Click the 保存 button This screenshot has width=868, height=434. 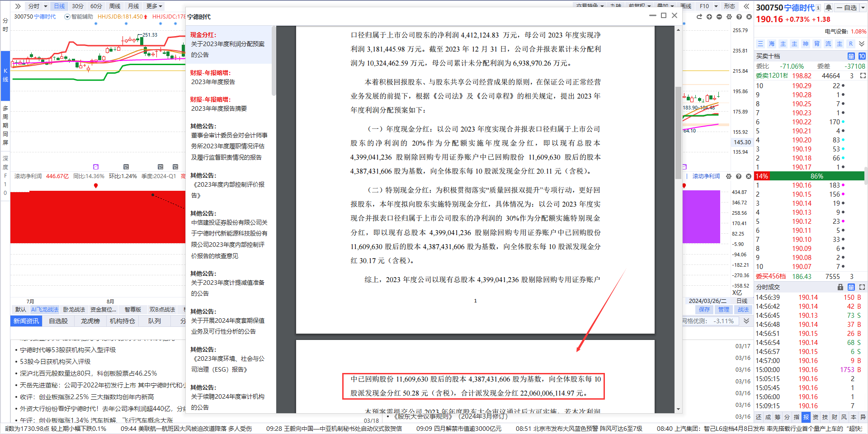click(704, 310)
